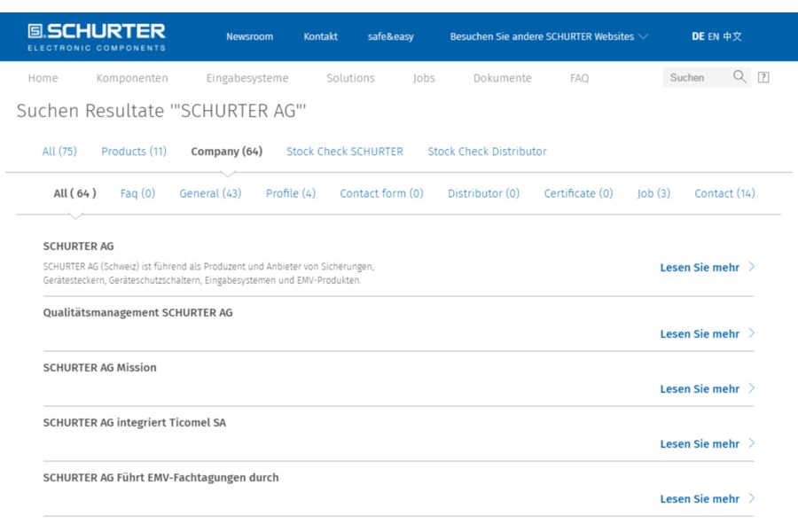Image resolution: width=798 pixels, height=532 pixels.
Task: Click the SCHURTER AG result description text
Action: (x=208, y=273)
